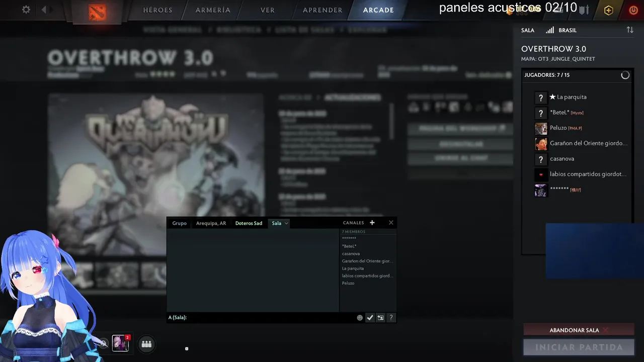Click Peluzo in chat members
The width and height of the screenshot is (644, 362).
point(348,283)
